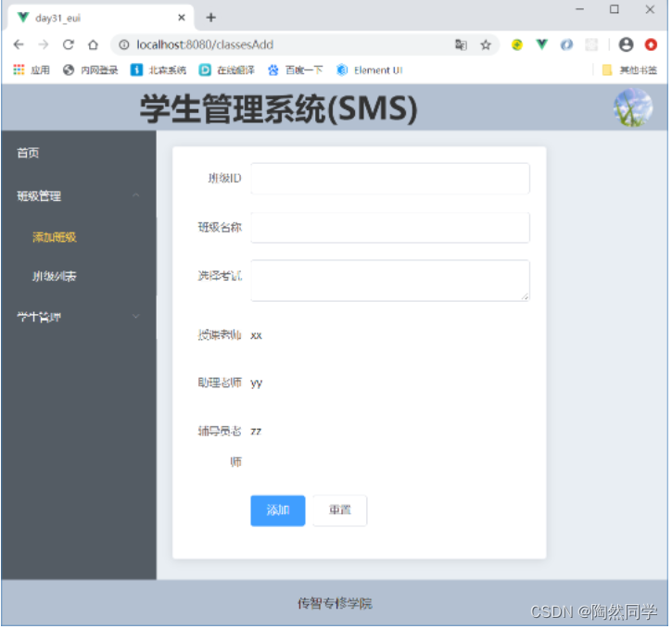This screenshot has height=629, width=672.
Task: Click the zz counselor value
Action: pos(257,433)
